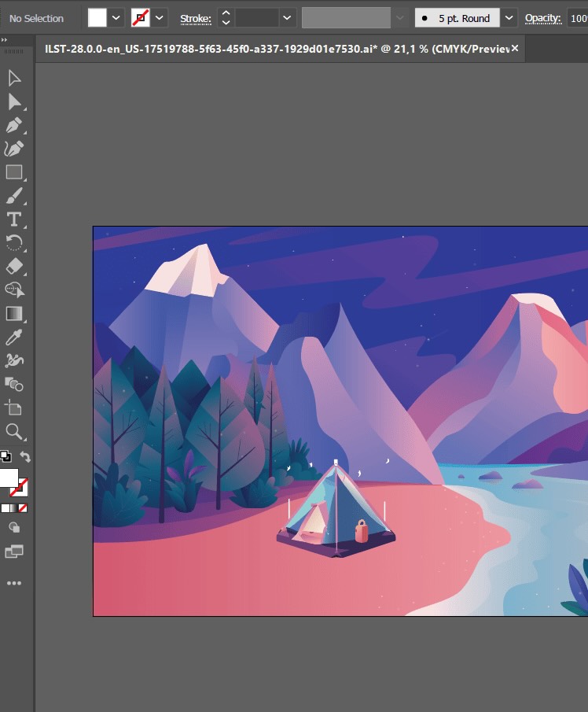The width and height of the screenshot is (588, 712).
Task: Select the Artboard tool
Action: tap(14, 408)
